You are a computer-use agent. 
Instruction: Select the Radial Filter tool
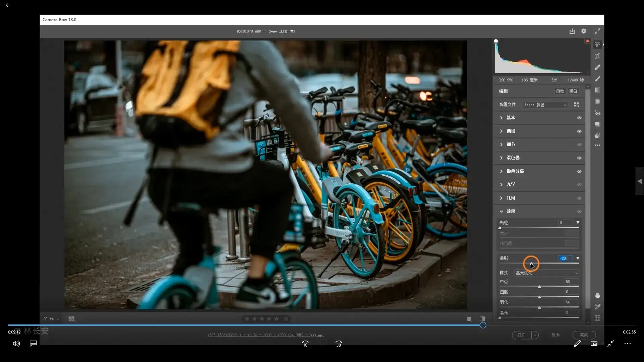[x=597, y=102]
